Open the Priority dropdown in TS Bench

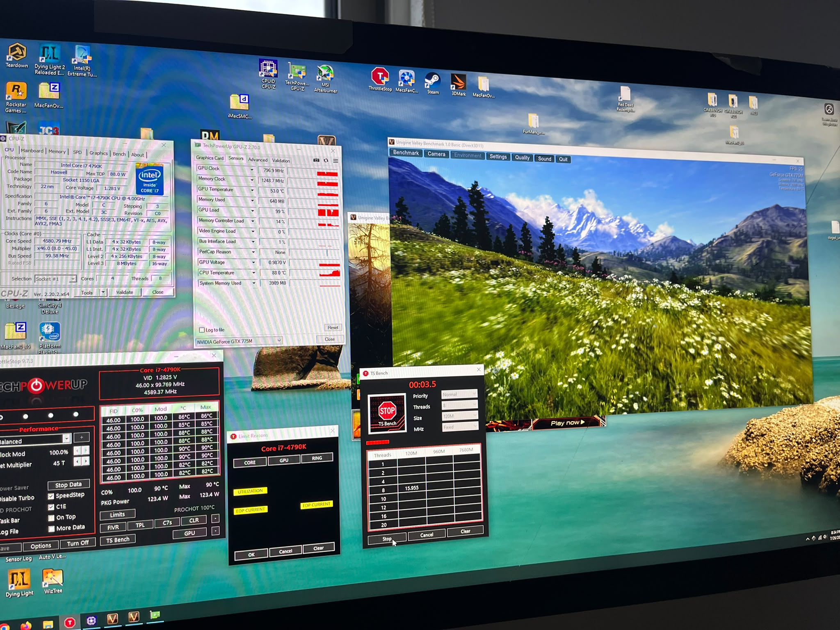459,394
